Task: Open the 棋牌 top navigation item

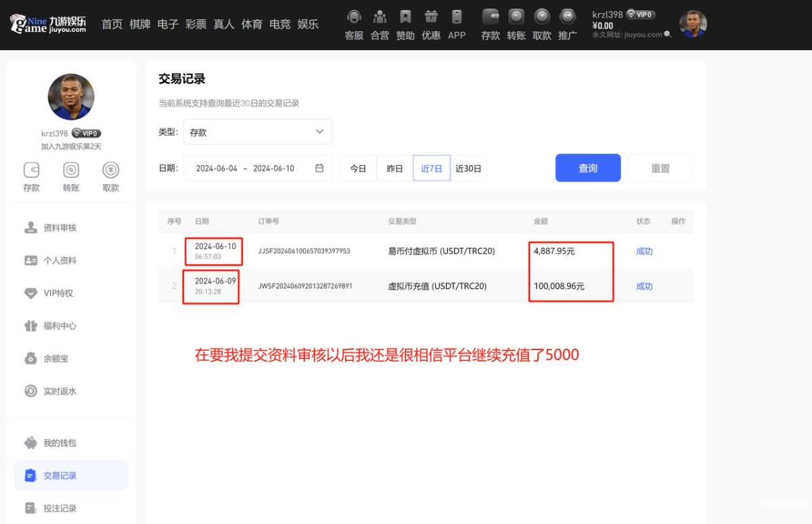Action: pyautogui.click(x=140, y=24)
